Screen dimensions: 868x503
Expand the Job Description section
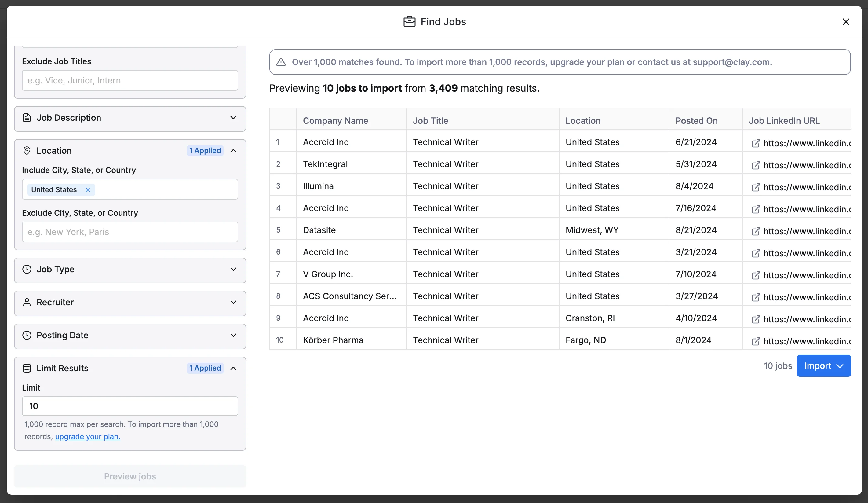[x=233, y=118]
